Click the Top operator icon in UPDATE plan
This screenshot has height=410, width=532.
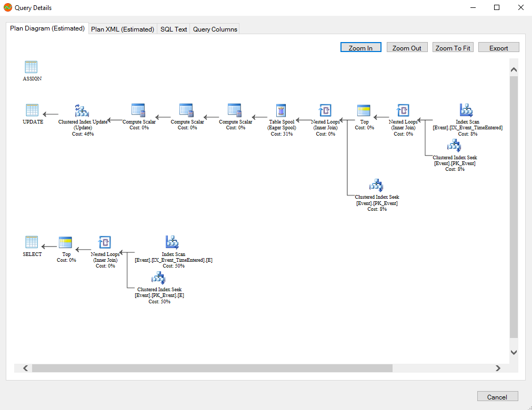364,110
